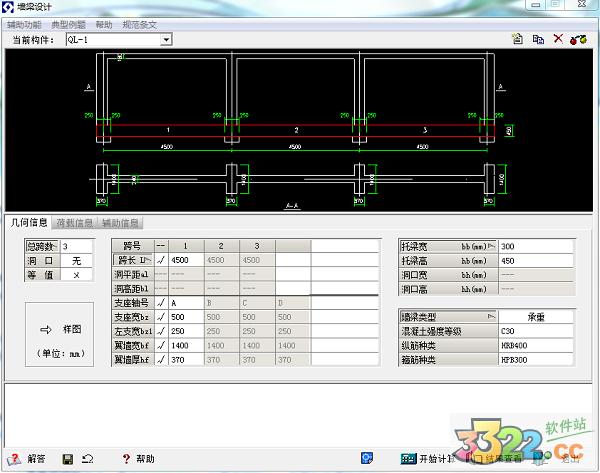Click the save disk icon at bottom

(67, 459)
